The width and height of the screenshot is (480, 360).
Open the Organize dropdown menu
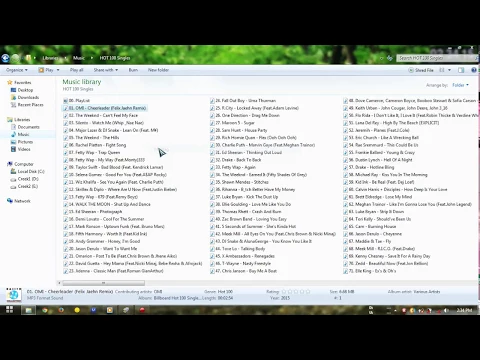17,70
